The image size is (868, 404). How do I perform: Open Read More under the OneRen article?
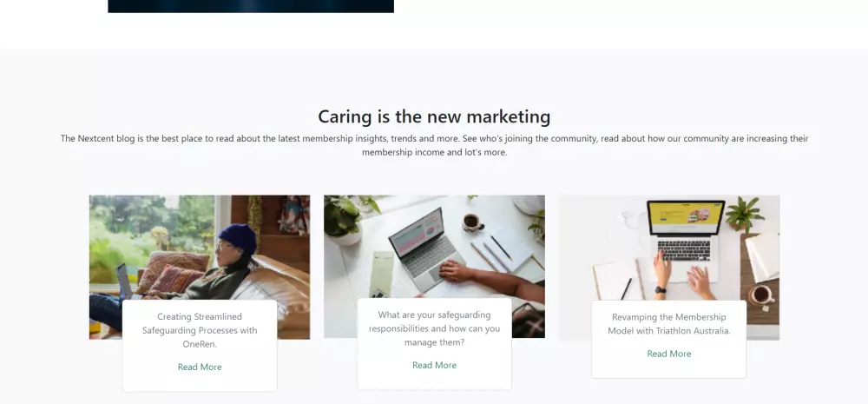tap(200, 367)
